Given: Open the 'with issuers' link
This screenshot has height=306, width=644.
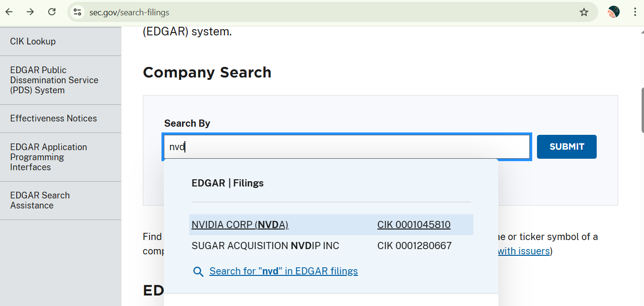Looking at the screenshot, I should (523, 251).
